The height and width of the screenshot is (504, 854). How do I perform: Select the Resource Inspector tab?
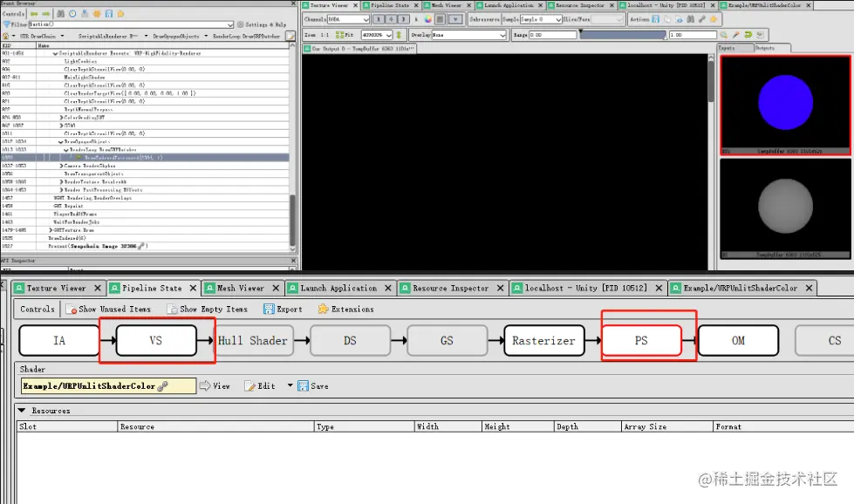(x=452, y=288)
